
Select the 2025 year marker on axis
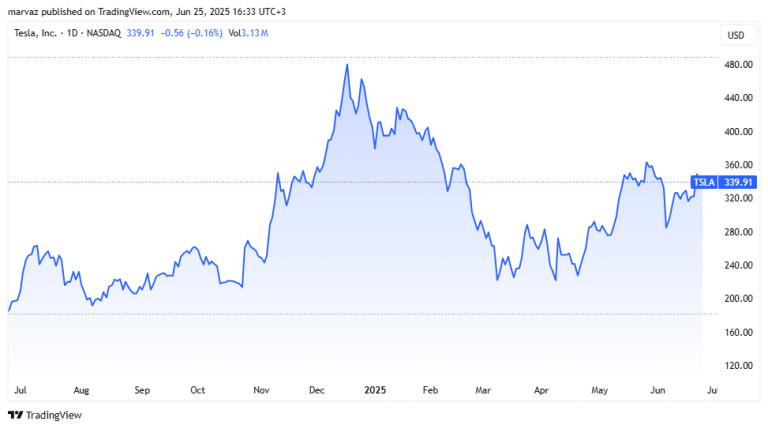[x=375, y=390]
